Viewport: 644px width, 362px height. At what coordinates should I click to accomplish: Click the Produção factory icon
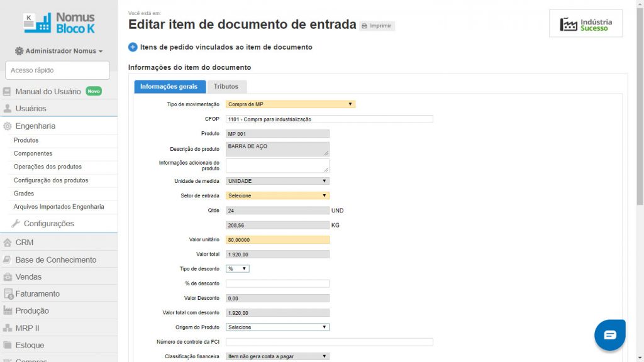click(x=8, y=311)
